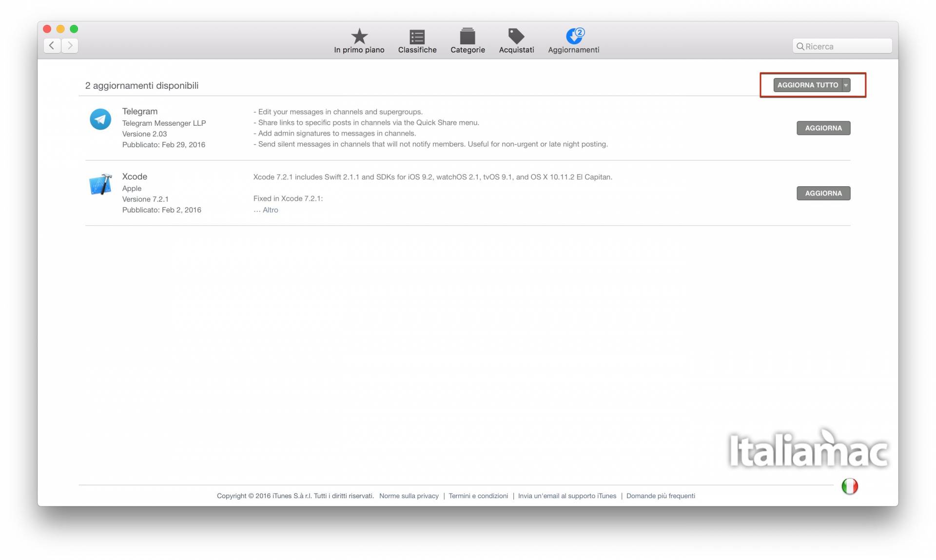
Task: Click Pubblicato: Feb 29, 2016 text
Action: [x=163, y=145]
